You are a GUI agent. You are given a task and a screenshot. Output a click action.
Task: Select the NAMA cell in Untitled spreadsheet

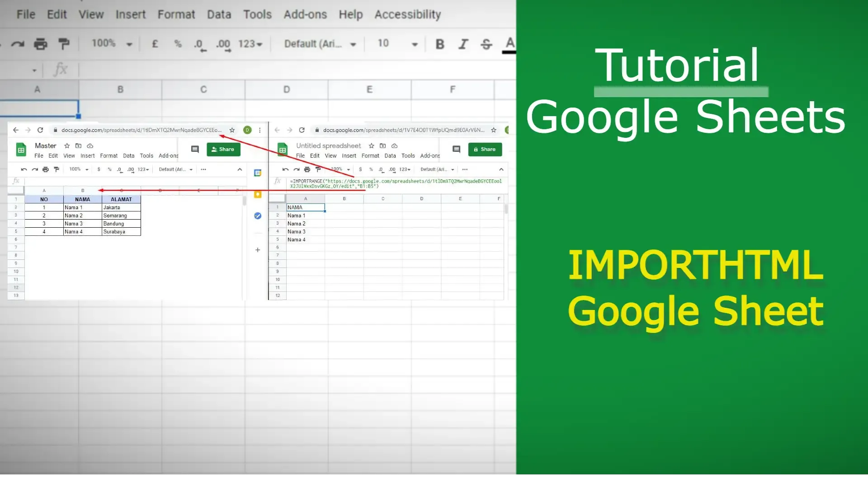coord(306,207)
